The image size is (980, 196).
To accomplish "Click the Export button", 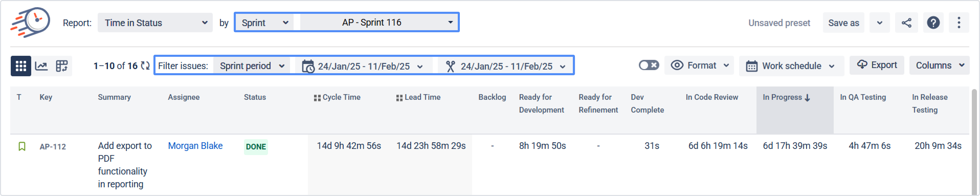I will click(x=876, y=65).
